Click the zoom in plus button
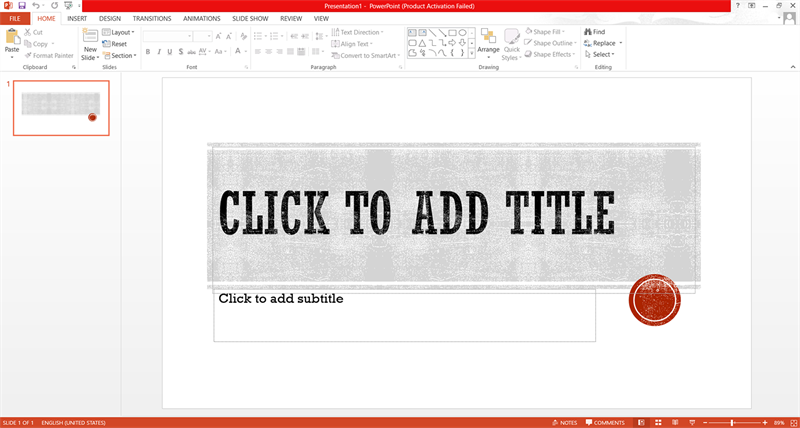This screenshot has width=800, height=428. pos(765,422)
